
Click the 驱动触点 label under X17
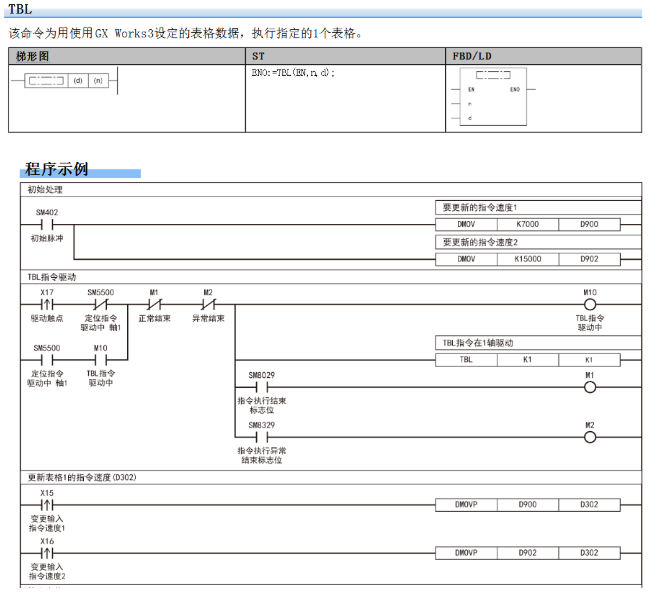coord(47,319)
